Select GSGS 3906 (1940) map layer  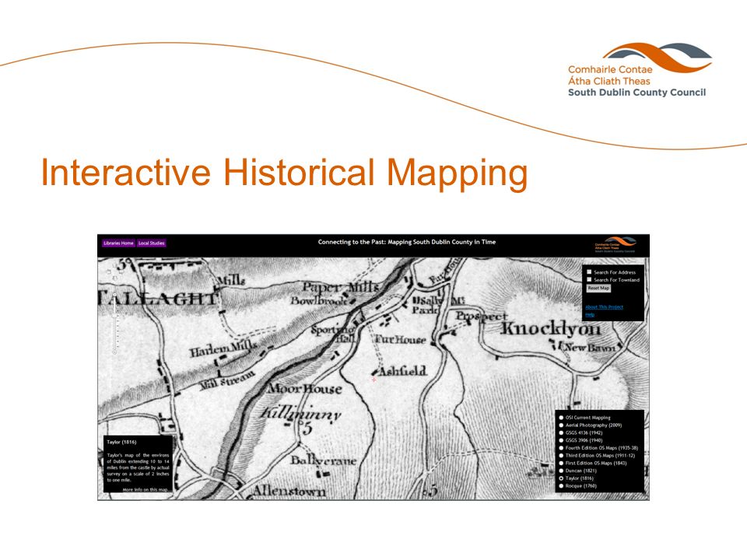pyautogui.click(x=561, y=440)
